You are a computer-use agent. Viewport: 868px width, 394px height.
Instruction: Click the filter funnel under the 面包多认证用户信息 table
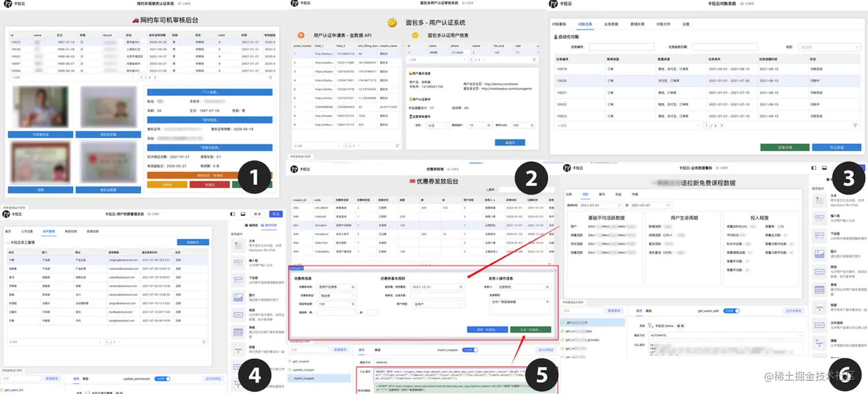coord(534,59)
